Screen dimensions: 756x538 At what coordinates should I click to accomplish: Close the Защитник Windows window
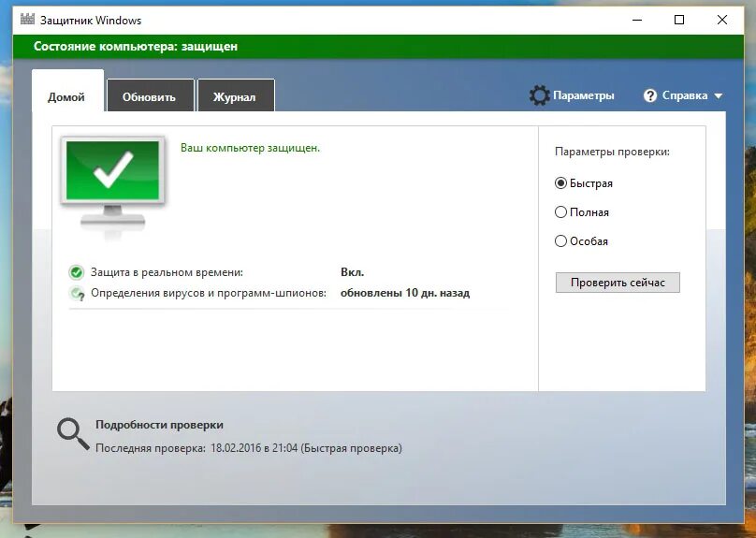(722, 20)
